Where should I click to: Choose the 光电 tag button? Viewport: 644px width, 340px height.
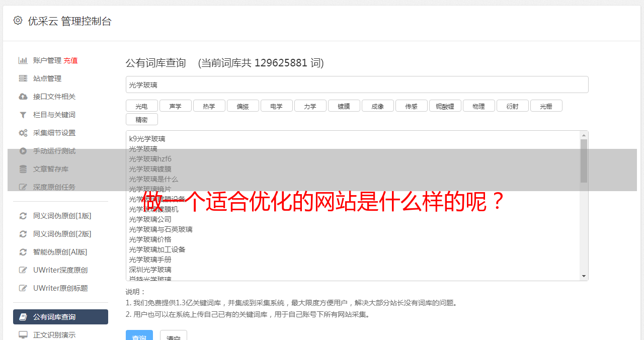click(x=141, y=106)
